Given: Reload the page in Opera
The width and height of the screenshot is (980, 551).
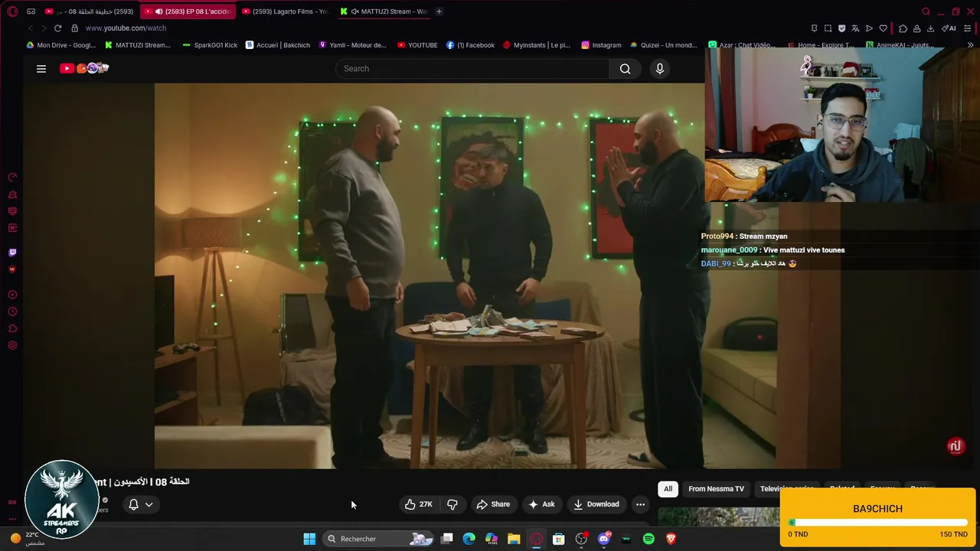Looking at the screenshot, I should [57, 28].
